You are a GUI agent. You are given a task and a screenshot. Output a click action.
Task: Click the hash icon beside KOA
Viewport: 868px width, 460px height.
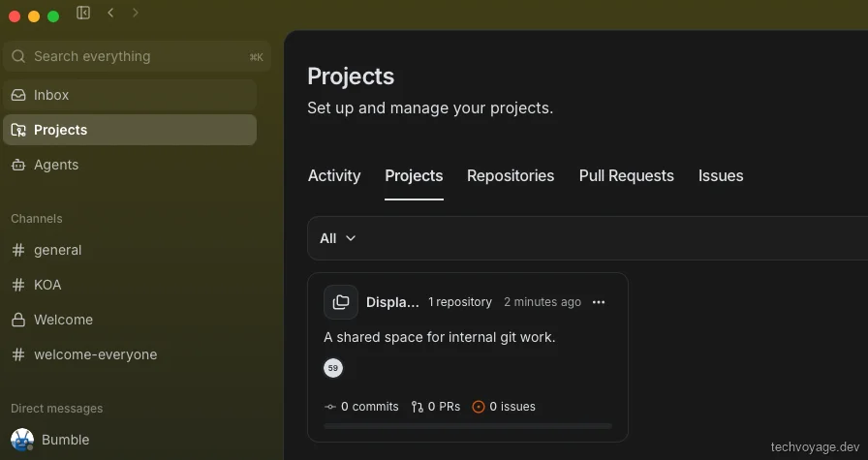pyautogui.click(x=18, y=285)
